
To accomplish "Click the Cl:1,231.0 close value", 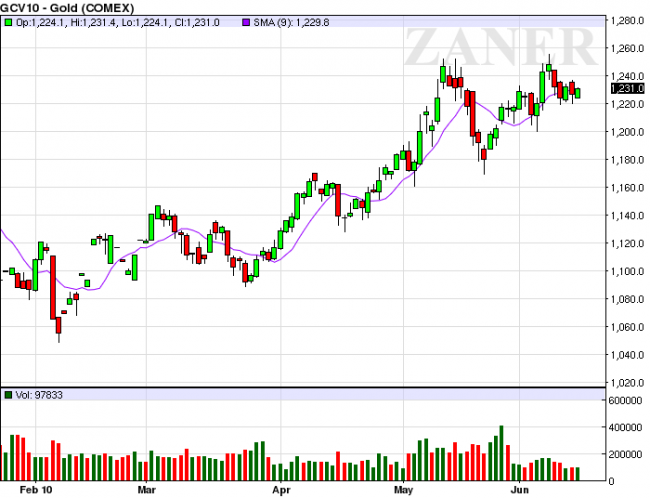I will click(x=196, y=22).
